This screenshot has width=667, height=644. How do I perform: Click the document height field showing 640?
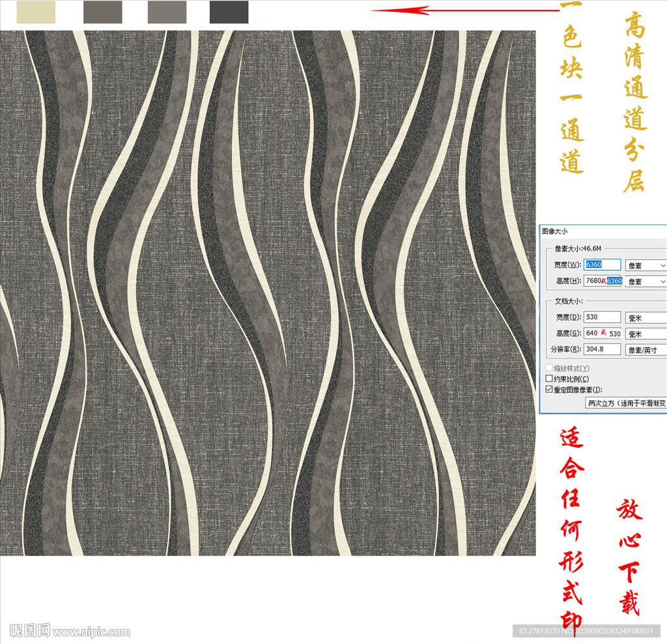click(x=603, y=333)
